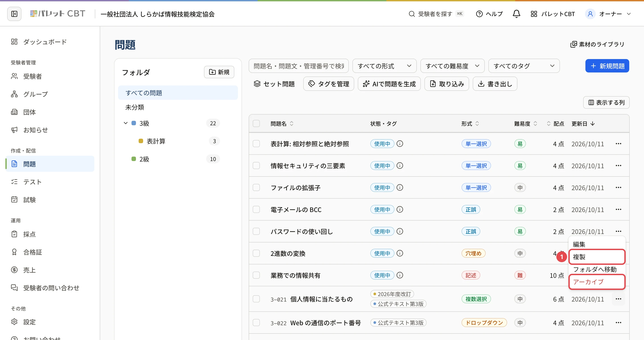
Task: Collapse the sidebar panel icon
Action: [x=14, y=14]
